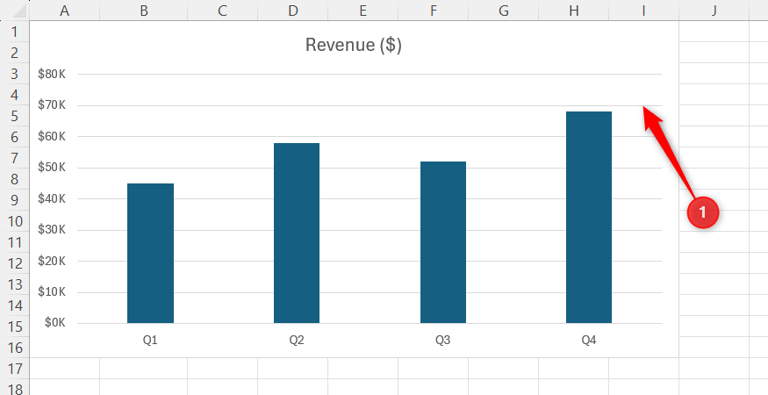Select column G header

coord(504,10)
